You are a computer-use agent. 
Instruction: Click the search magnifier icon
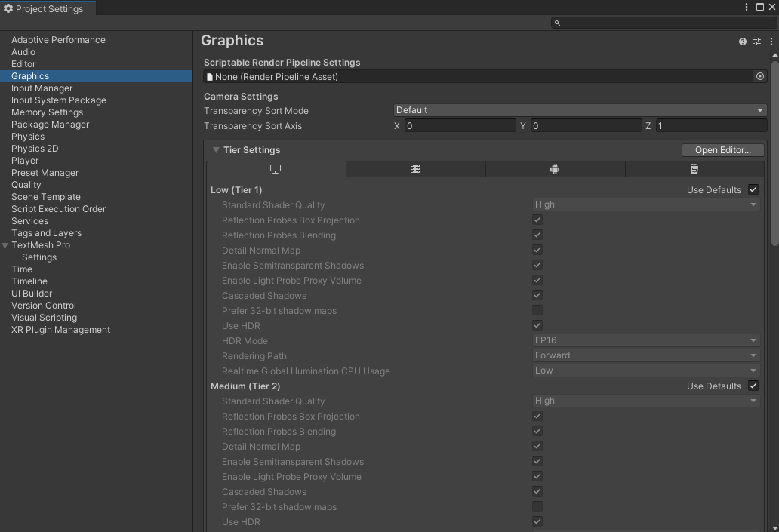(x=557, y=23)
